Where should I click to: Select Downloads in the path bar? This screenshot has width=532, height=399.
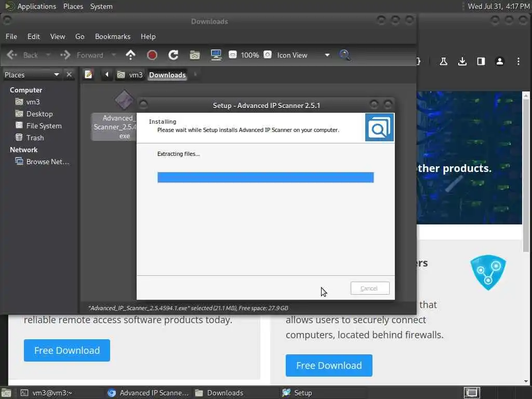pos(167,75)
